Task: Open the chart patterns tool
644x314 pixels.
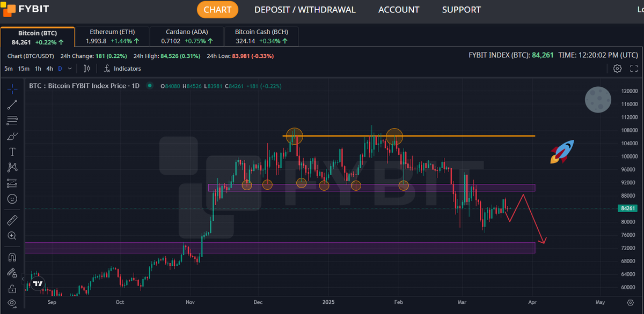Action: coord(12,168)
